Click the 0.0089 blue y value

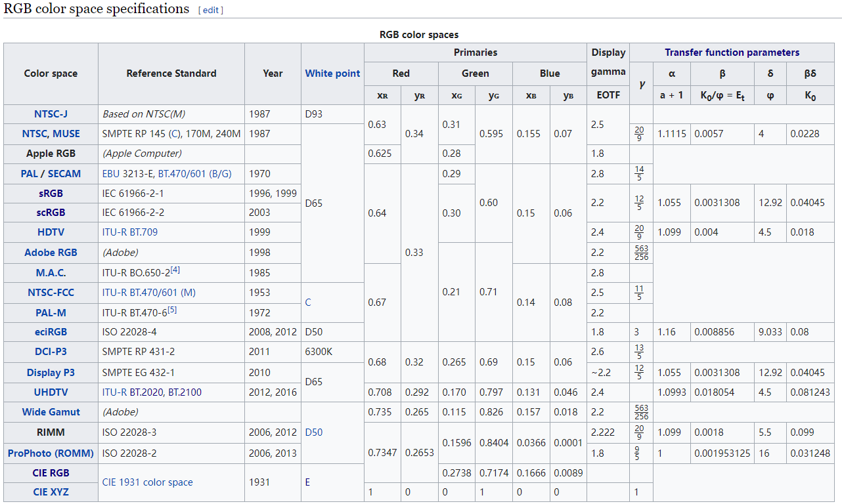568,473
